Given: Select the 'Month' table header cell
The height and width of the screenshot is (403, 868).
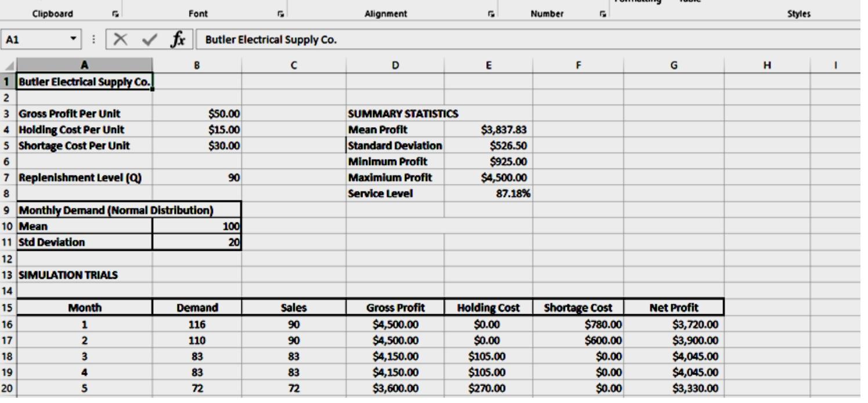Looking at the screenshot, I should 85,307.
